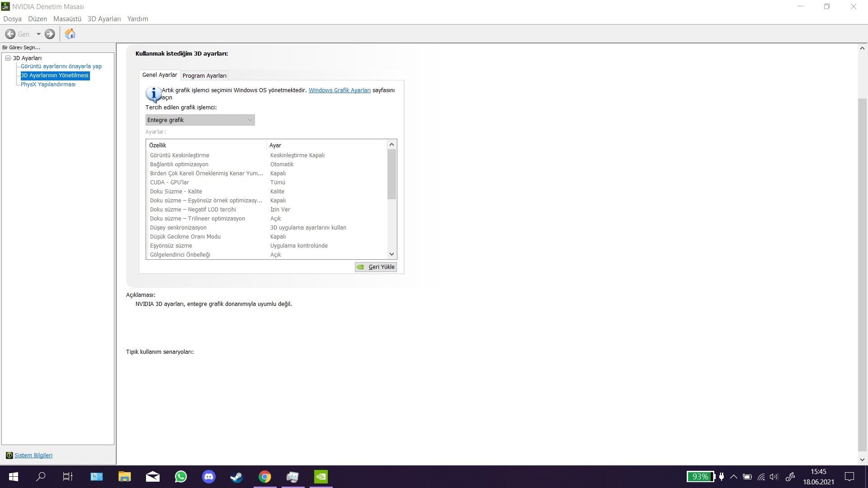868x488 pixels.
Task: Open the back history dropdown arrow
Action: tap(38, 34)
